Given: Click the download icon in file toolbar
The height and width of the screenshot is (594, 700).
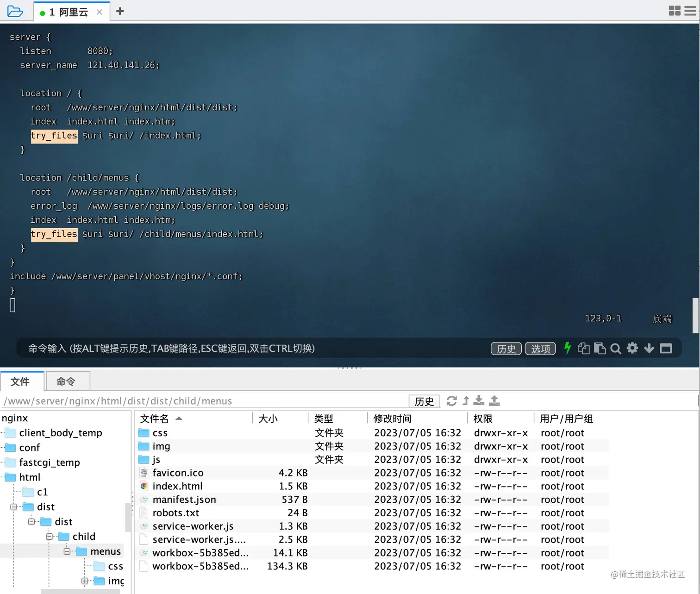Looking at the screenshot, I should pos(479,401).
